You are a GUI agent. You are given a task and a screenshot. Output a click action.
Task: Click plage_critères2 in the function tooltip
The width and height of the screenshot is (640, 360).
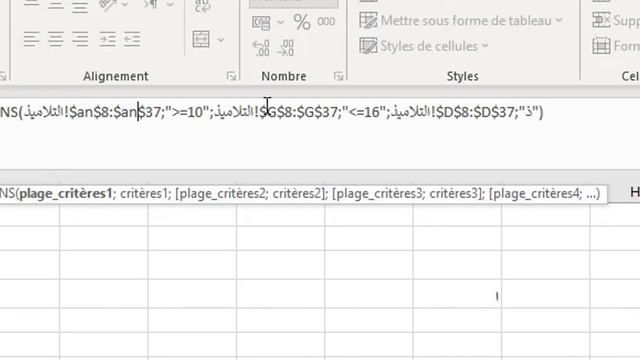(222, 193)
